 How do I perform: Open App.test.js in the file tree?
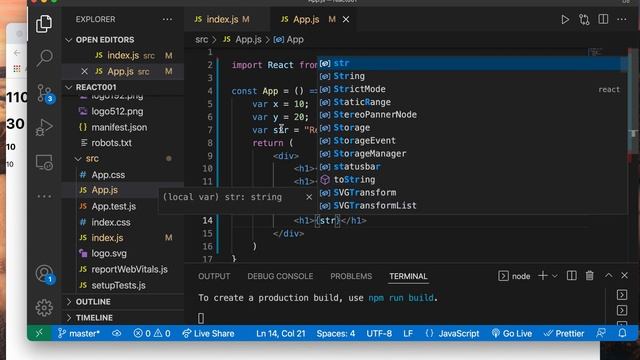click(113, 206)
